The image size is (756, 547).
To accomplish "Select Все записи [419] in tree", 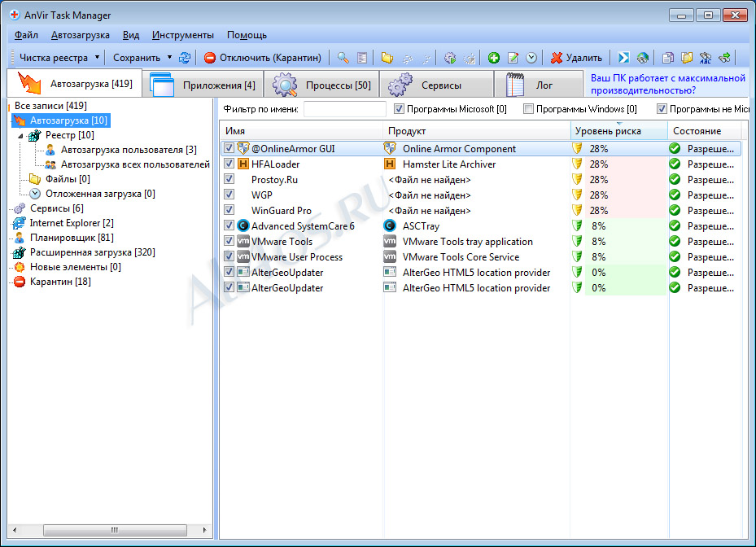I will 50,106.
